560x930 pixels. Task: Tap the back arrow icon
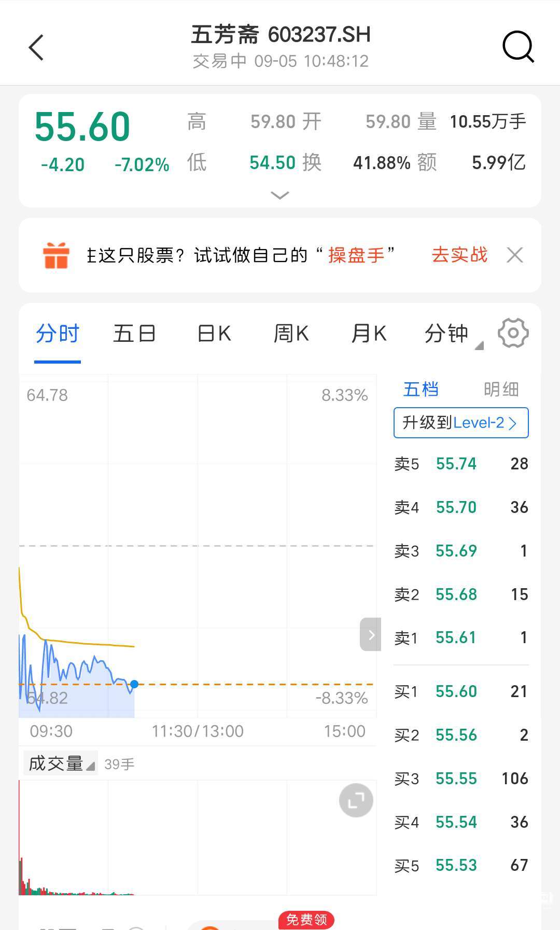[x=36, y=48]
